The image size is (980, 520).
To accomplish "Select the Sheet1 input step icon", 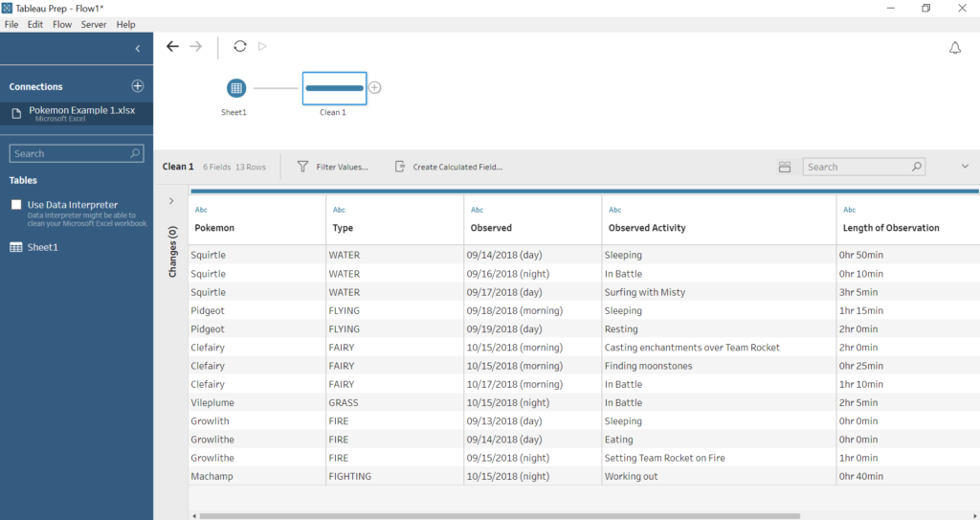I will pos(236,88).
